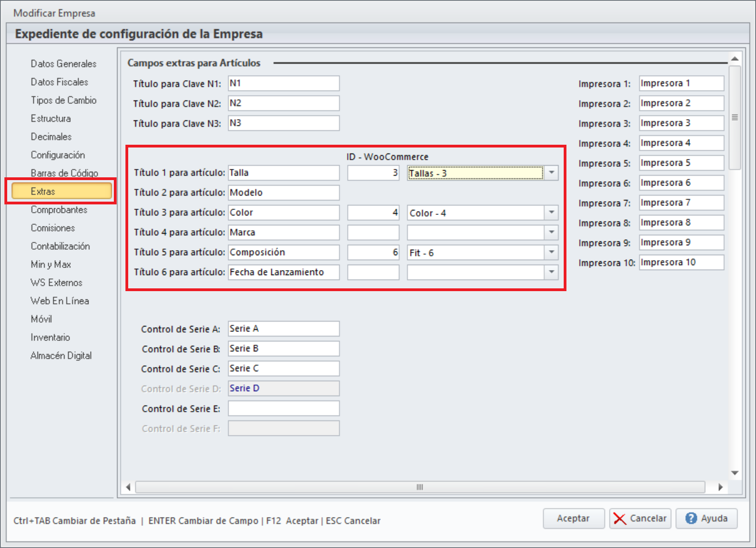
Task: Focus the Control de Serie E field
Action: 283,408
